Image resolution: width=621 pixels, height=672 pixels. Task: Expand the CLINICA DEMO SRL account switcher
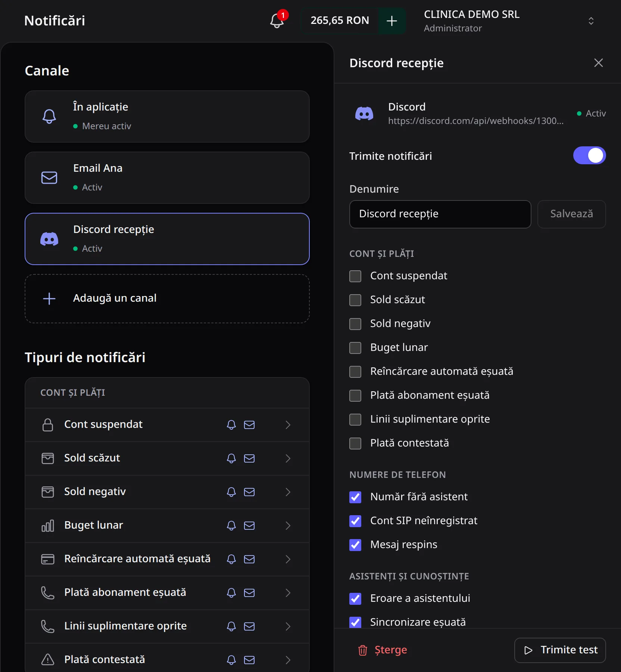[x=591, y=21]
